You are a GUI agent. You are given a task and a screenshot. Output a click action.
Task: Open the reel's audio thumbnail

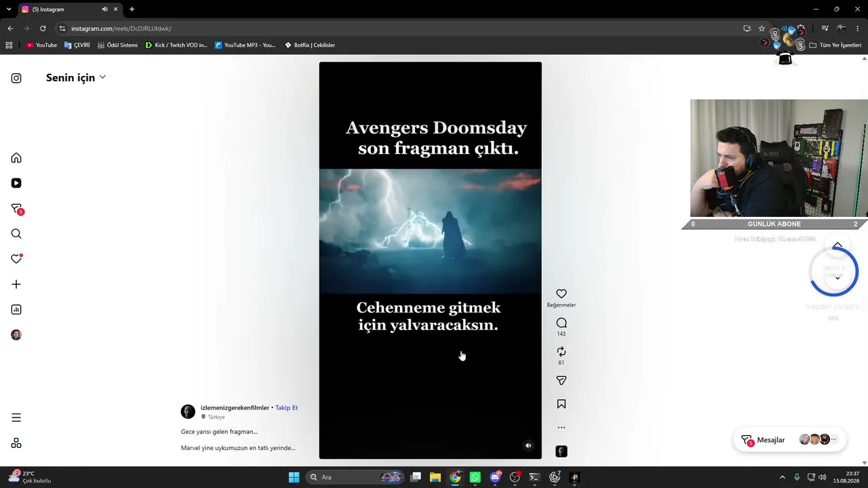(x=561, y=451)
